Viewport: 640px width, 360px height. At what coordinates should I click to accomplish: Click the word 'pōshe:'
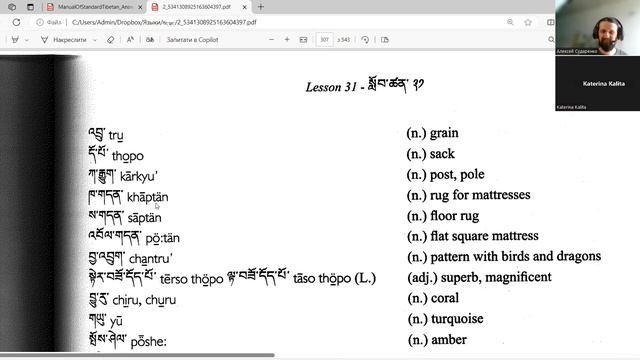pyautogui.click(x=149, y=342)
